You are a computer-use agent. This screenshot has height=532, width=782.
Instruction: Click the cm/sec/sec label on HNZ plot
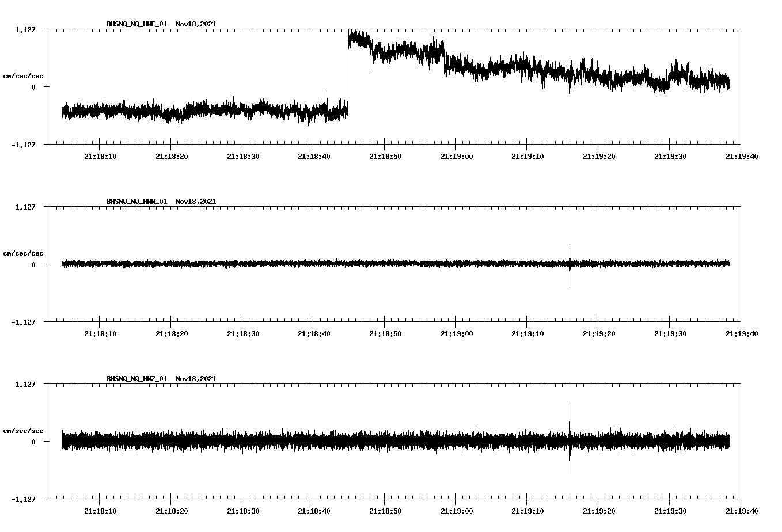click(23, 431)
